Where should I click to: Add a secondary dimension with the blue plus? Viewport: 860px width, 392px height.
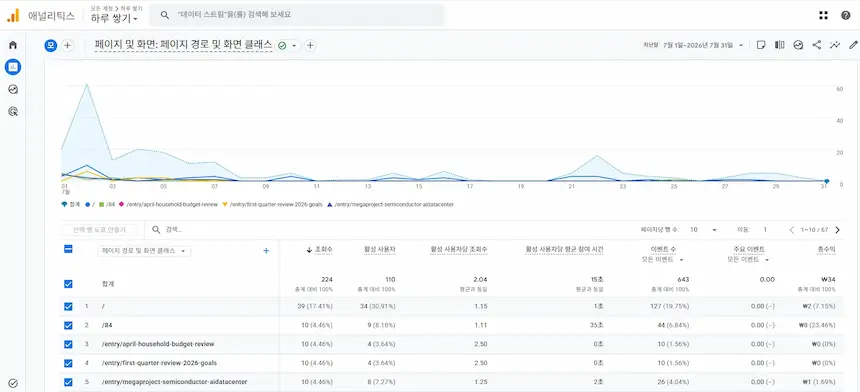pyautogui.click(x=266, y=251)
